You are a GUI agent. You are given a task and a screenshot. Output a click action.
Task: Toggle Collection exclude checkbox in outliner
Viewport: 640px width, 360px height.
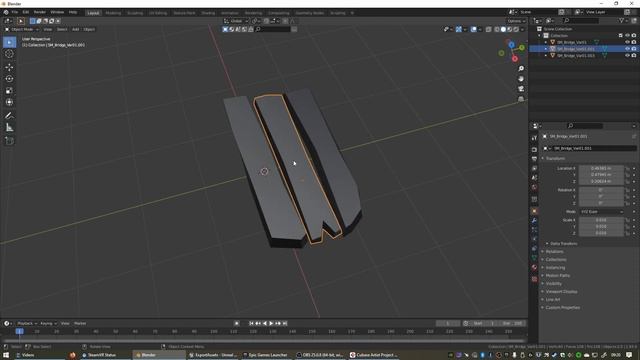620,36
